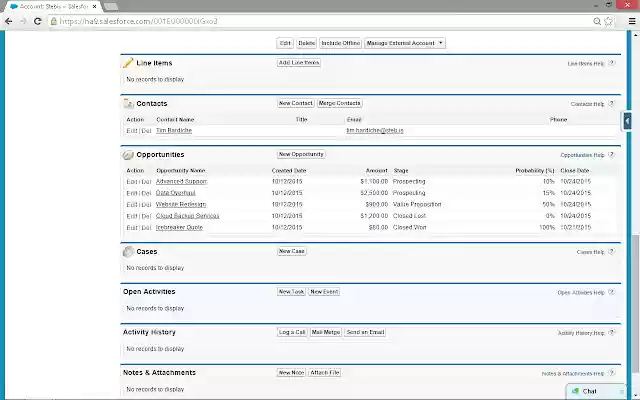The width and height of the screenshot is (640, 400).
Task: Reload the page with the refresh icon
Action: 38,21
